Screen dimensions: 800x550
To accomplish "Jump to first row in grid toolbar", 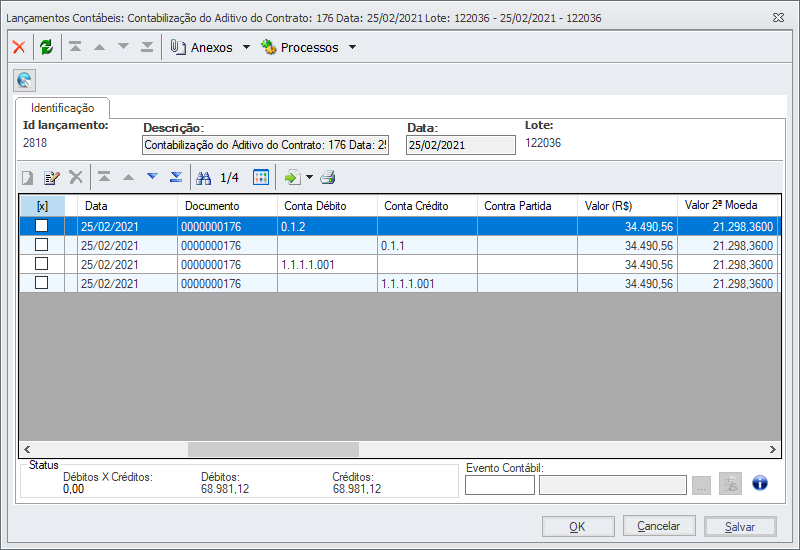I will [104, 177].
